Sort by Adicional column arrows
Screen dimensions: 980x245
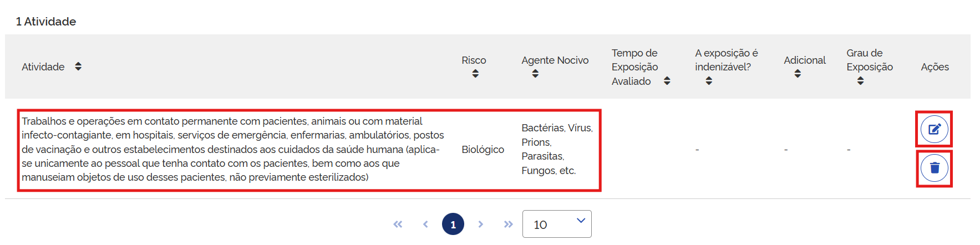click(798, 74)
